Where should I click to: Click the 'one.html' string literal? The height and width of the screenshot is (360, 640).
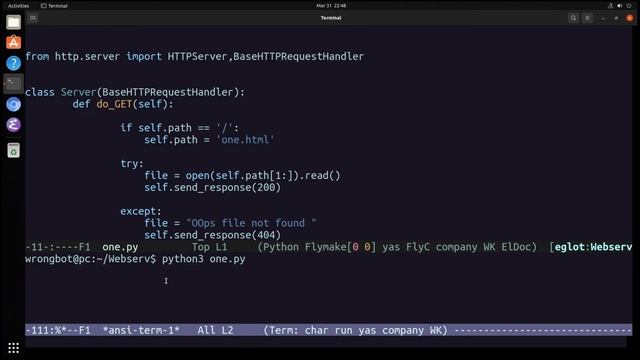pos(245,140)
